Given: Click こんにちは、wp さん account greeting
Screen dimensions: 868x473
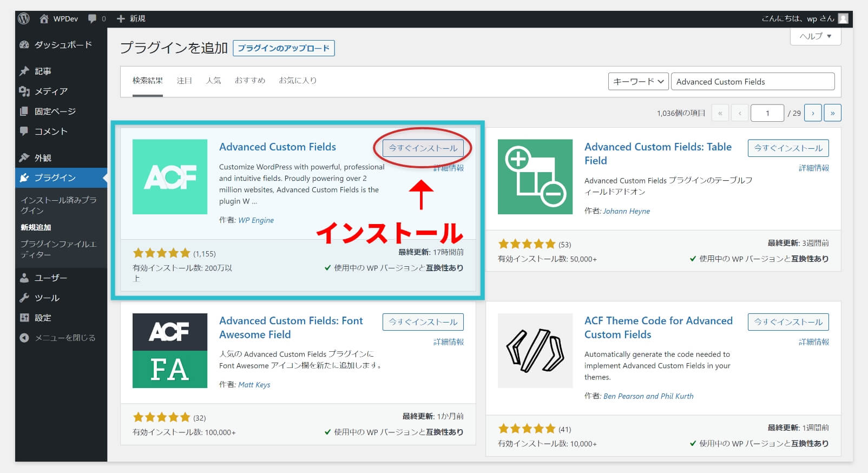Looking at the screenshot, I should coord(798,18).
